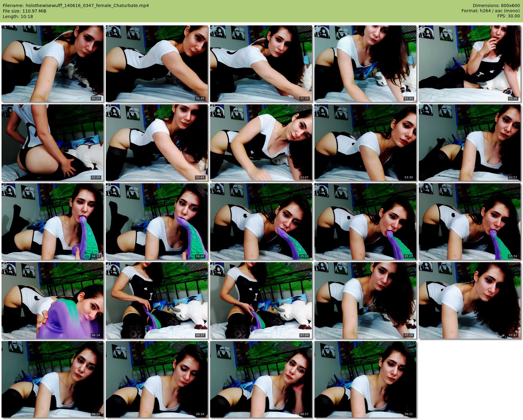This screenshot has height=420, width=523.
Task: Open the frame stamped 01:33
Action: [x=365, y=63]
